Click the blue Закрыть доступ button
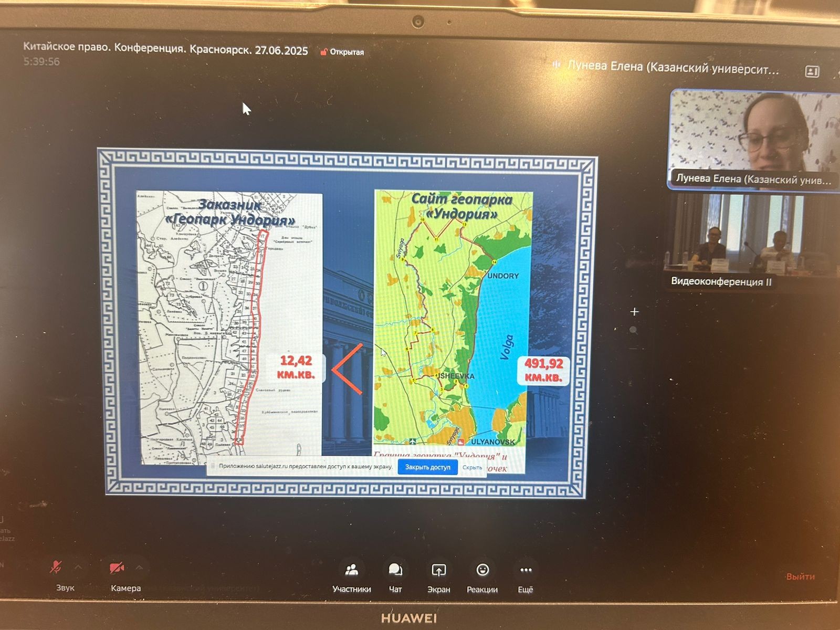This screenshot has height=630, width=840. tap(427, 467)
